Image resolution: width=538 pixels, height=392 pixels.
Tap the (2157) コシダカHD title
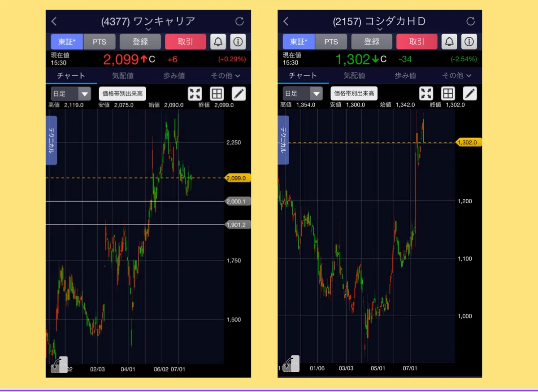click(x=380, y=21)
